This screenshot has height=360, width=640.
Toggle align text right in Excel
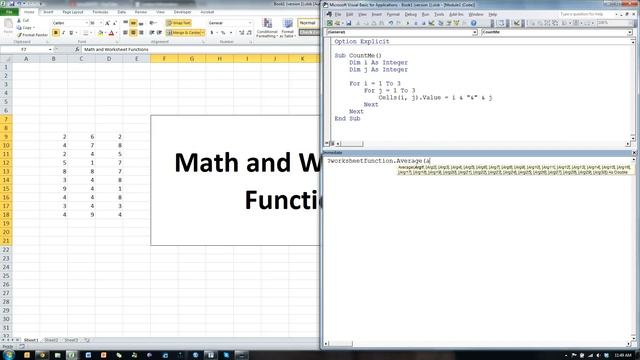point(141,33)
